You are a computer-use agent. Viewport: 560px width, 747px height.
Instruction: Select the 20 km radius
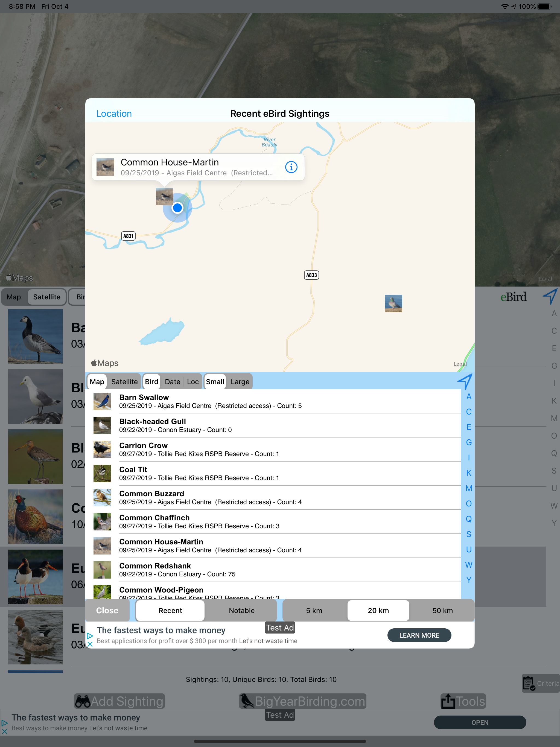click(378, 610)
